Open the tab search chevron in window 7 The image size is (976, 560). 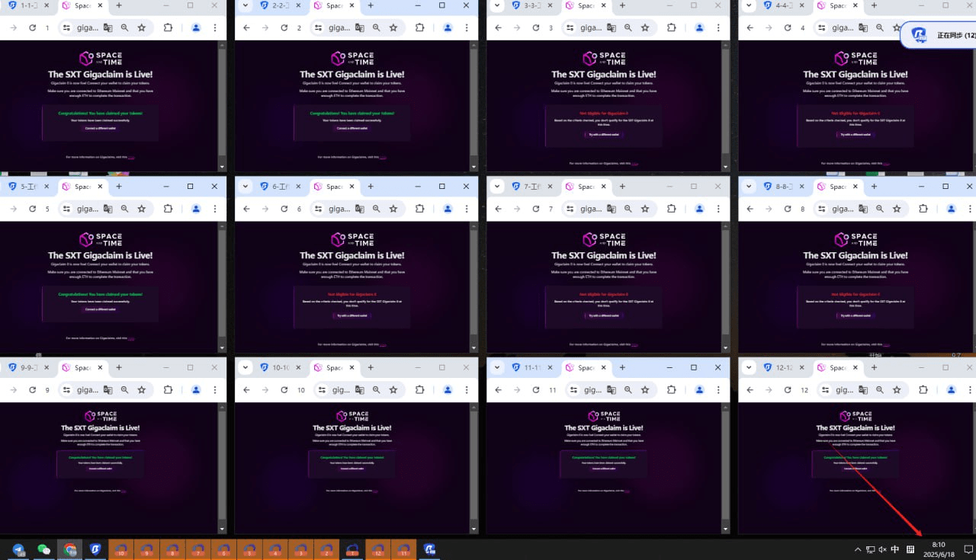[x=497, y=186]
